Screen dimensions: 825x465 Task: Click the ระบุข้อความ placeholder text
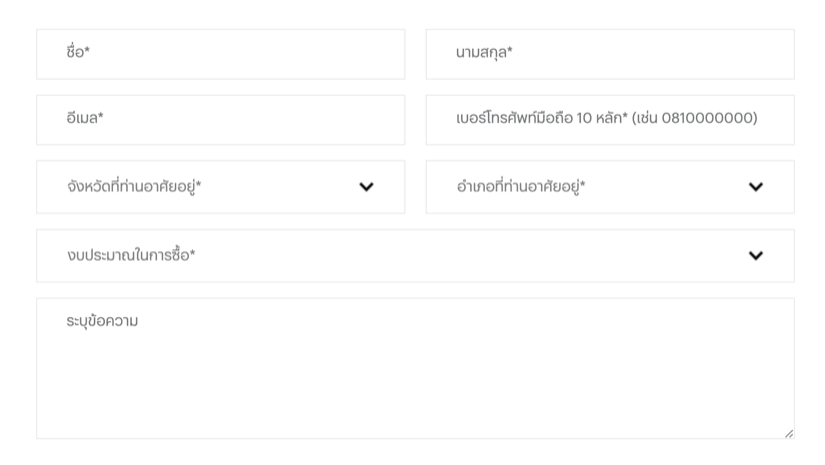[102, 321]
